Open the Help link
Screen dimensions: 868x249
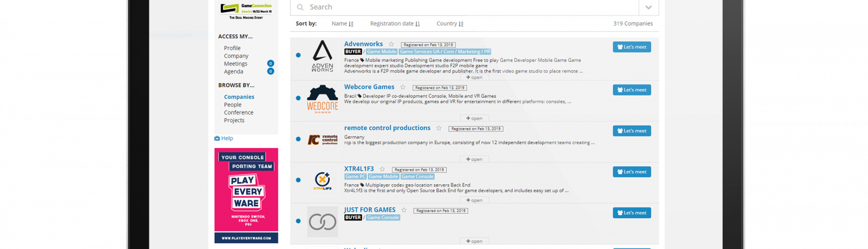tap(223, 138)
